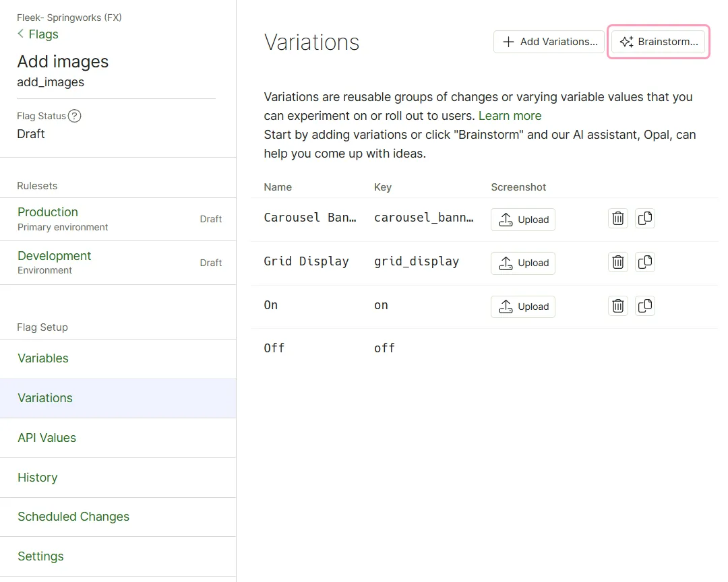728x582 pixels.
Task: Launch Brainstorm with Opal assistant
Action: [x=659, y=42]
